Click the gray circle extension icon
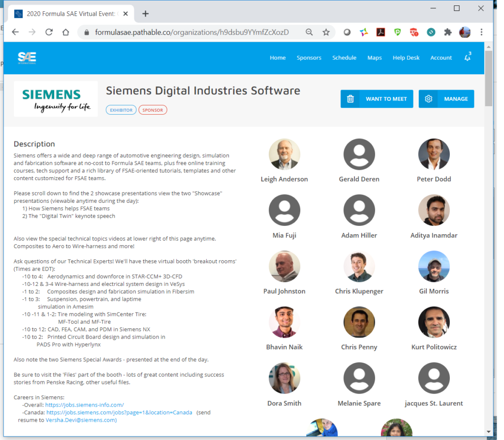Viewport: 504px width, 440px height. pyautogui.click(x=347, y=32)
